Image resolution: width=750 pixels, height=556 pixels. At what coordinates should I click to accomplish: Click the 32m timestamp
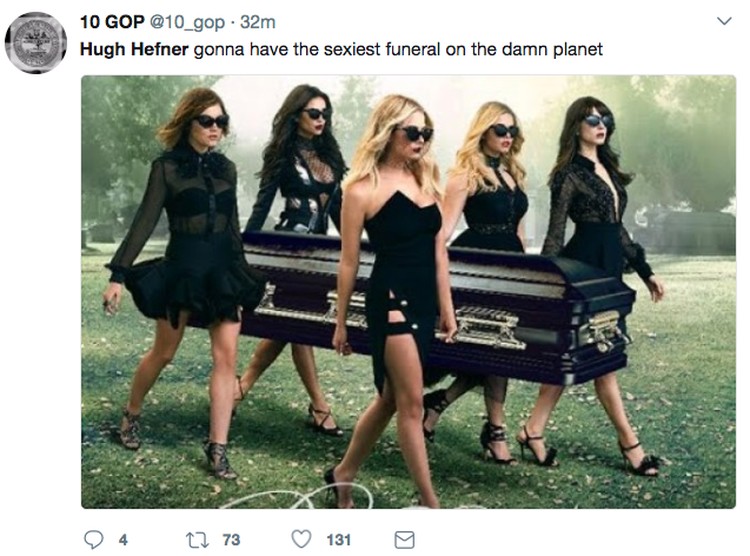[258, 22]
